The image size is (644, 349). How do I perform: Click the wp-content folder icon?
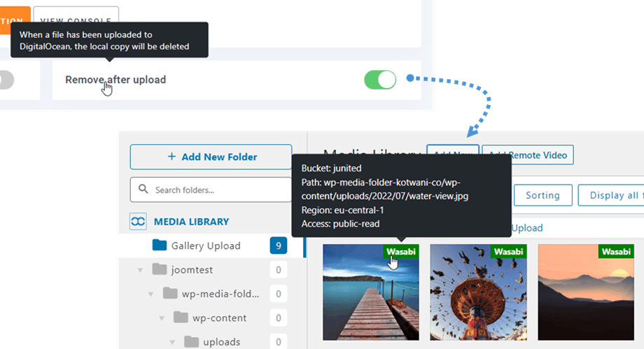tap(181, 318)
